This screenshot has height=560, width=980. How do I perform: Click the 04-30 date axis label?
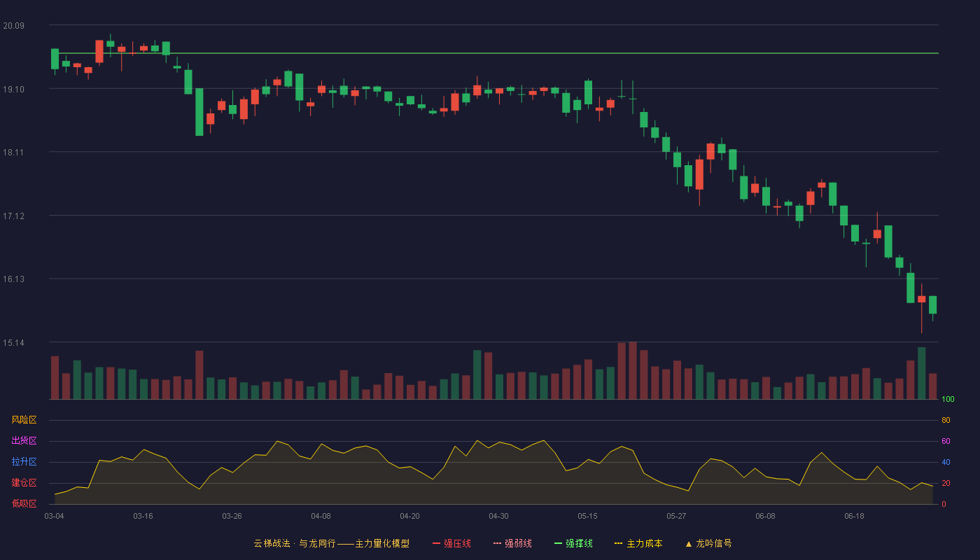tap(498, 516)
